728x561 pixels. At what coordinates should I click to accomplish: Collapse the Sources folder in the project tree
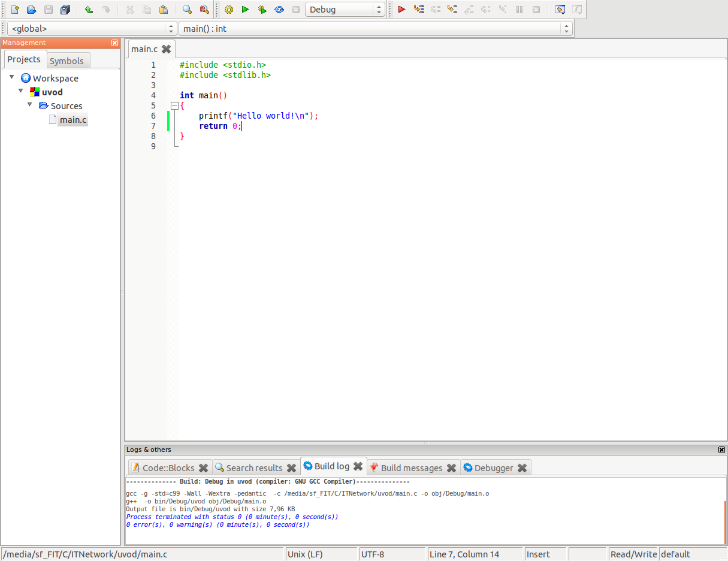point(30,105)
